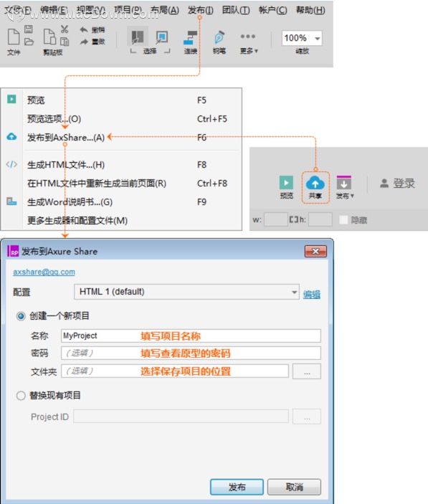This screenshot has height=504, width=428.
Task: Open the 100% zoom dropdown
Action: tap(318, 39)
